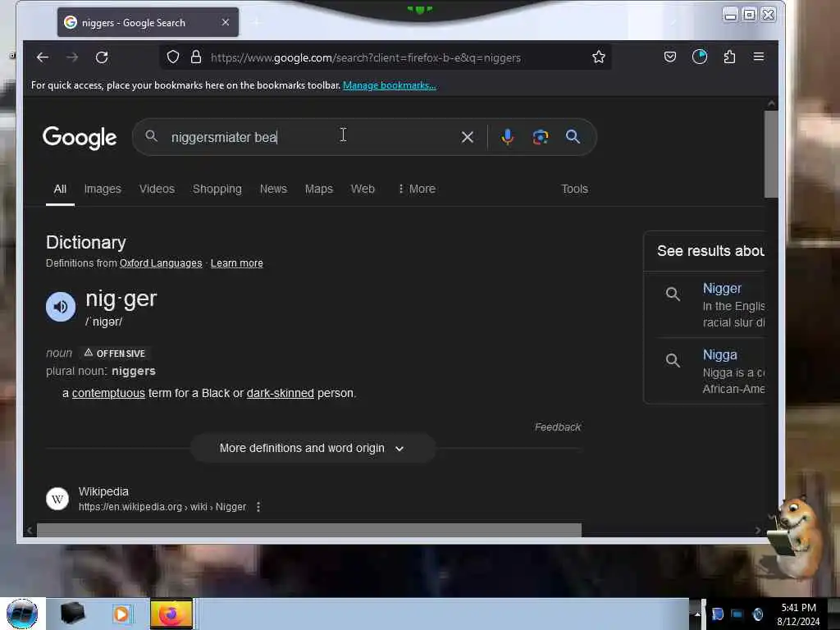Image resolution: width=840 pixels, height=630 pixels.
Task: Reload the current page
Action: click(x=102, y=57)
